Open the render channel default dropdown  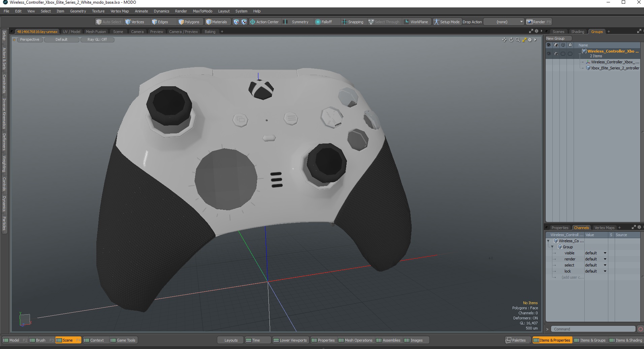coord(595,259)
